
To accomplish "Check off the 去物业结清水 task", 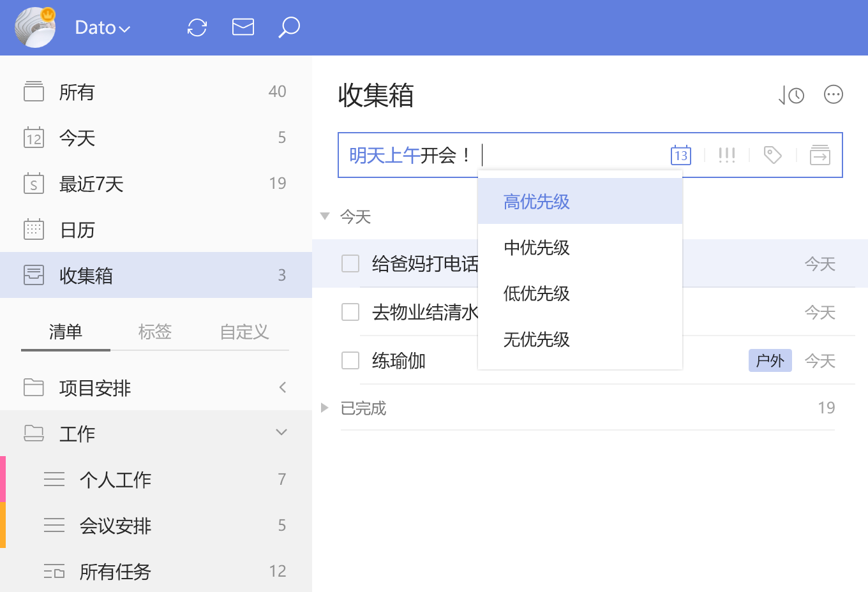I will point(350,312).
